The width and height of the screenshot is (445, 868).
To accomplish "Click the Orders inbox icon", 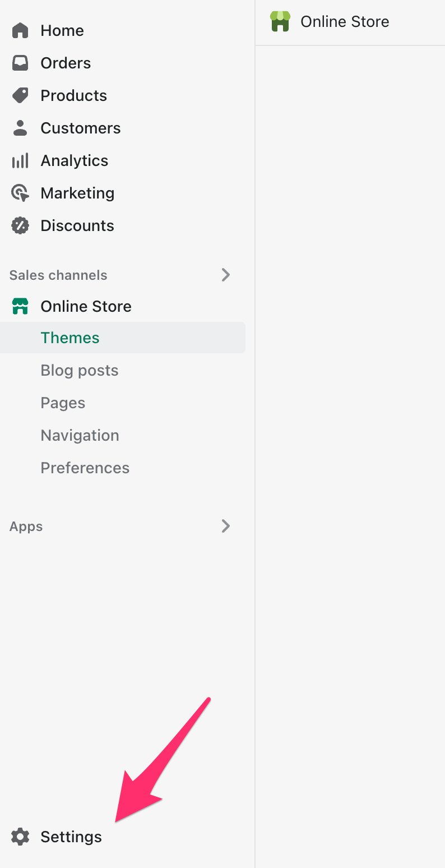I will coord(20,63).
